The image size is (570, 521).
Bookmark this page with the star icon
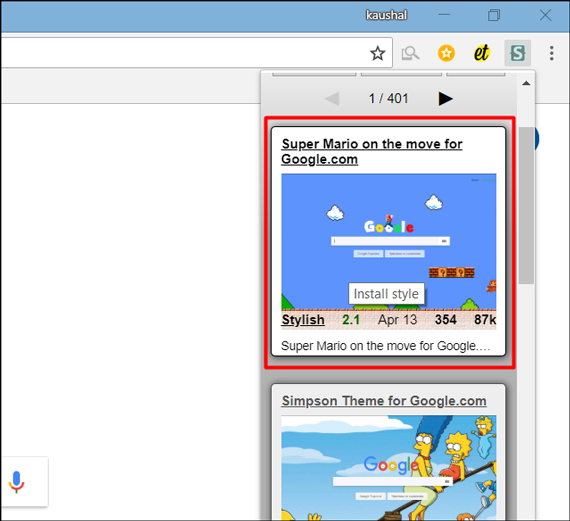377,53
